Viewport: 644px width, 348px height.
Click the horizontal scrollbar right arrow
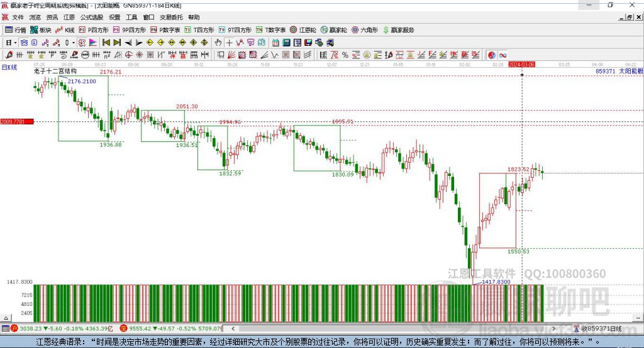(x=553, y=329)
